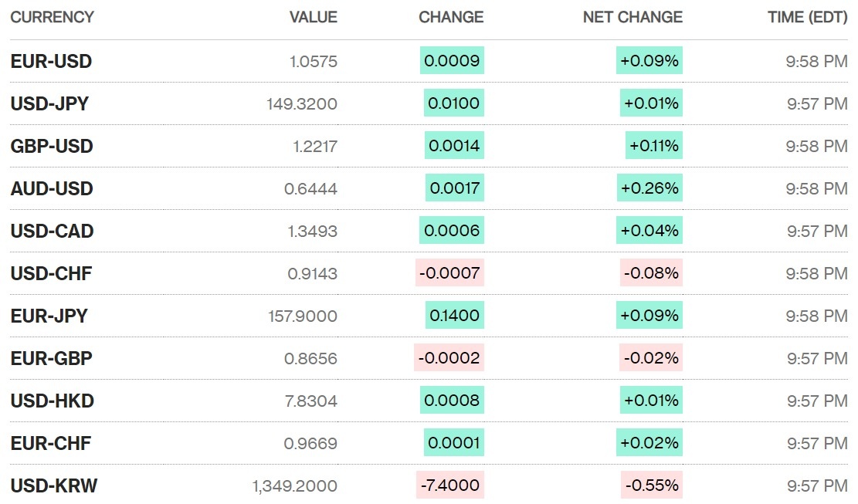858x504 pixels.
Task: Open the EUR-JPY pair link
Action: pyautogui.click(x=49, y=316)
